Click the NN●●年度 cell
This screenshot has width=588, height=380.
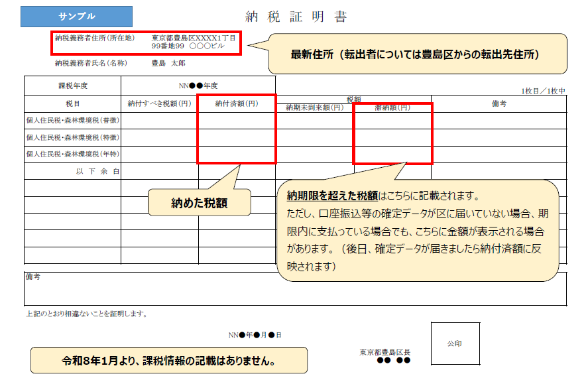(198, 86)
